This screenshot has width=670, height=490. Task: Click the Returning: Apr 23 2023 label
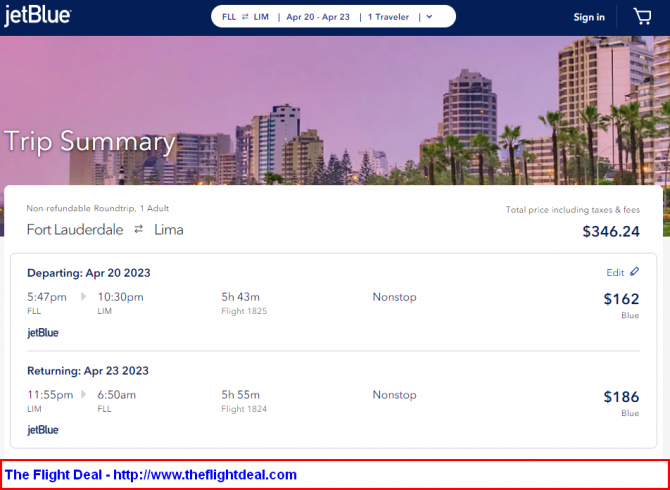point(88,370)
